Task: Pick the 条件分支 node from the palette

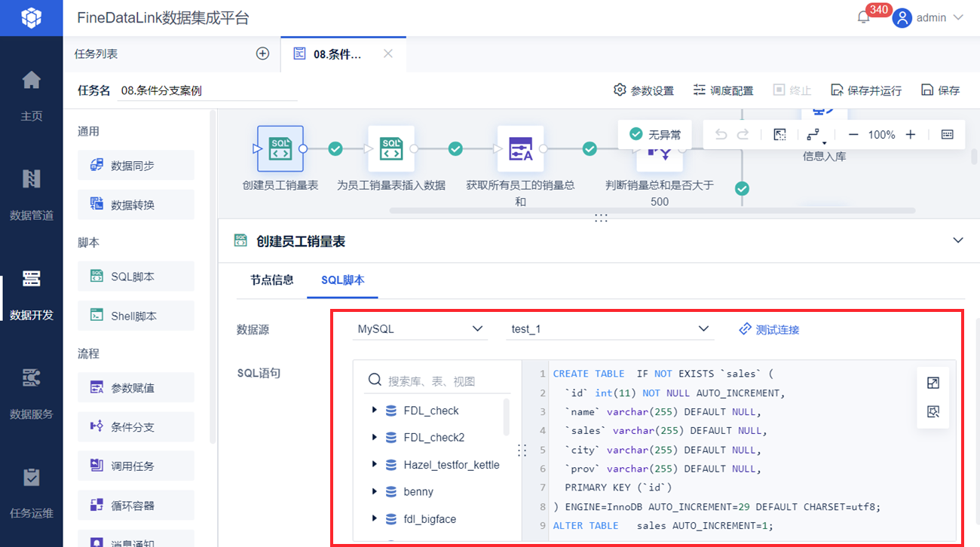Action: 136,427
